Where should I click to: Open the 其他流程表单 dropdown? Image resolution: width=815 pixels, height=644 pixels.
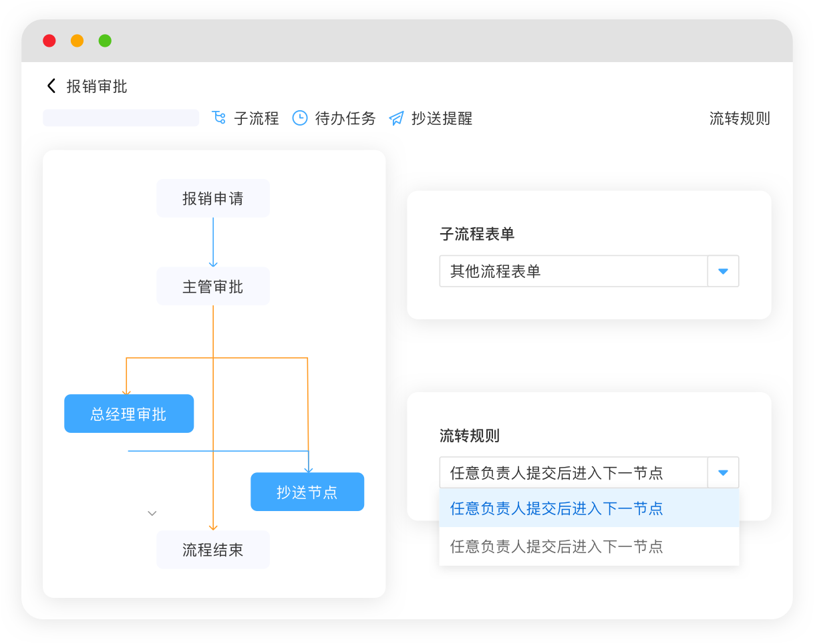[575, 271]
